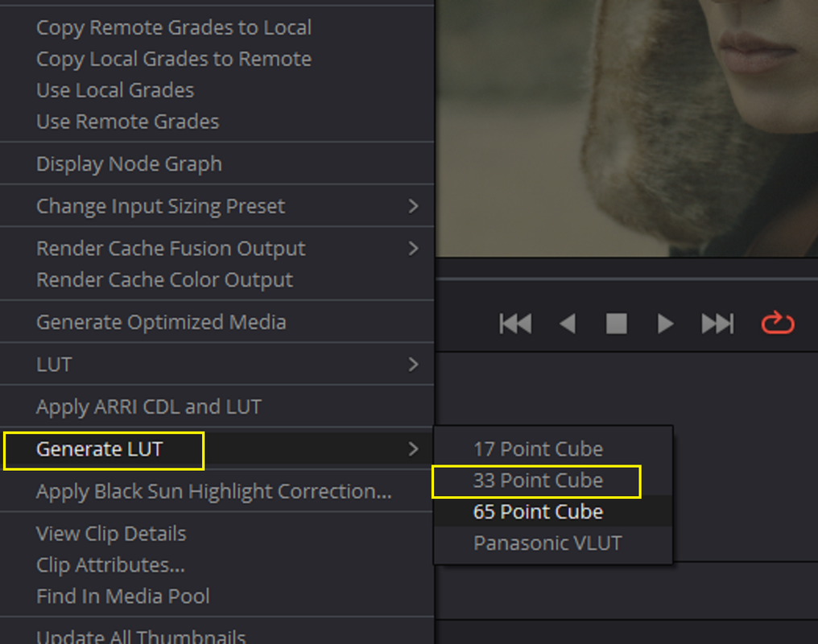The width and height of the screenshot is (818, 644).
Task: Jump to last frame in viewer transport
Action: point(718,324)
